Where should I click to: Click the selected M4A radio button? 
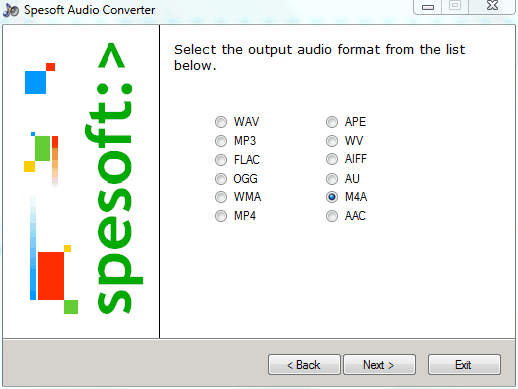pos(332,197)
